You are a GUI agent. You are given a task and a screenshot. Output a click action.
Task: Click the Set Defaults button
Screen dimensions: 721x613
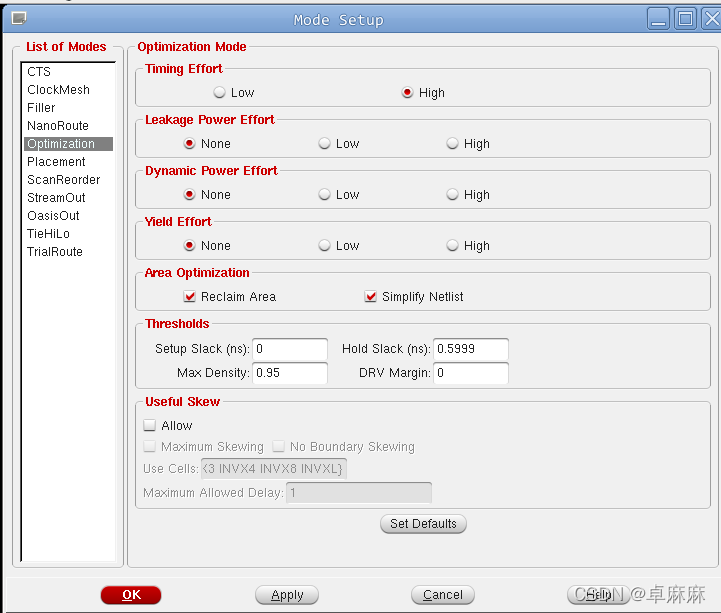click(x=423, y=524)
